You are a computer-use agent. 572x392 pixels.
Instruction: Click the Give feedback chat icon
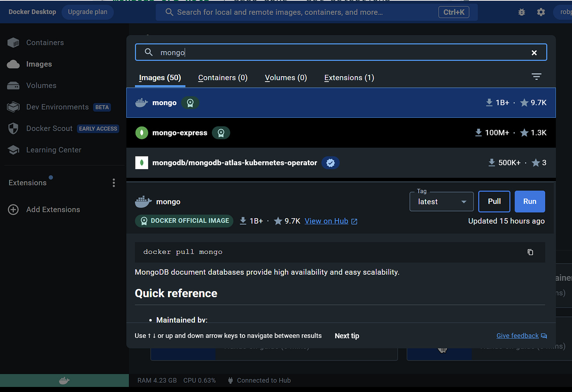(544, 336)
